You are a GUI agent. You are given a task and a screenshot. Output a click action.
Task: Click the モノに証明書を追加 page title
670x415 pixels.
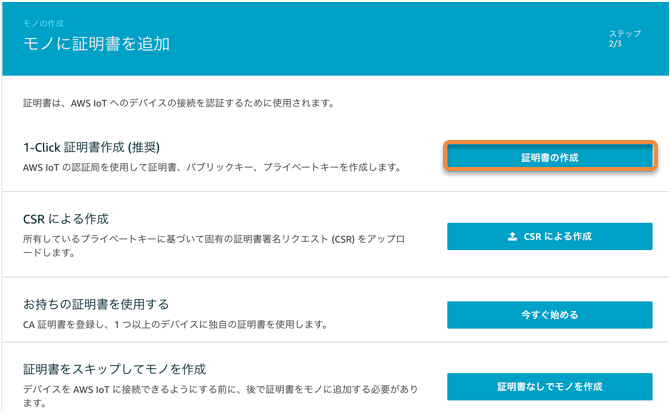(97, 44)
